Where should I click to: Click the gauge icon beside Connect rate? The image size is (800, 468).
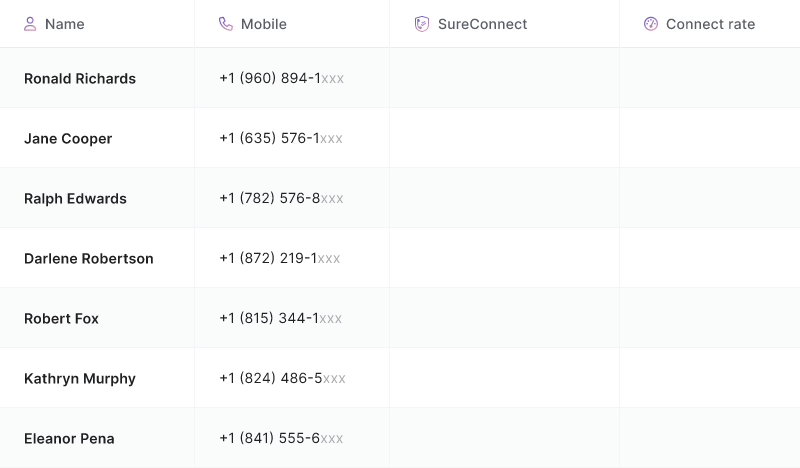(650, 24)
